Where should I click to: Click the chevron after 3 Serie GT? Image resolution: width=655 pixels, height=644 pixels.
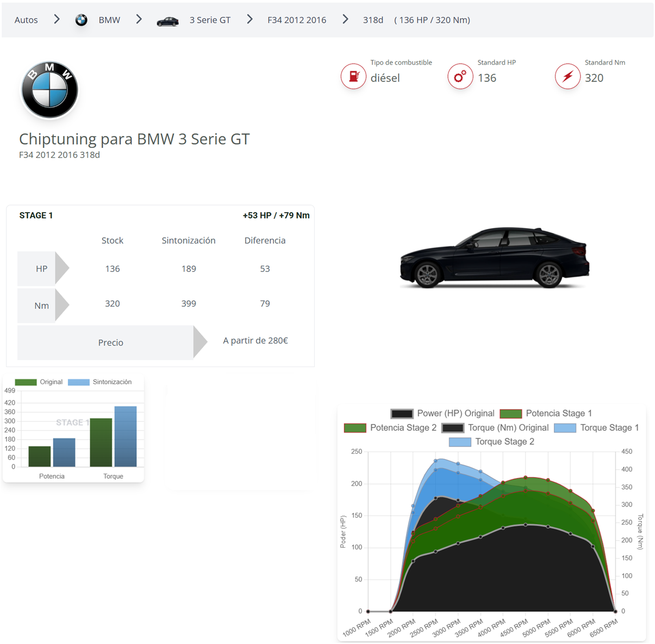pyautogui.click(x=249, y=20)
